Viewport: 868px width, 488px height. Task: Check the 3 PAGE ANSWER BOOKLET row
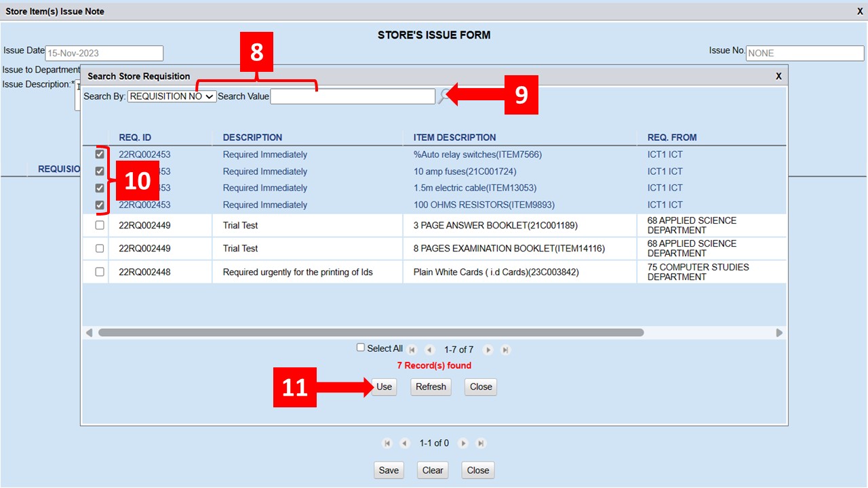[x=100, y=225]
